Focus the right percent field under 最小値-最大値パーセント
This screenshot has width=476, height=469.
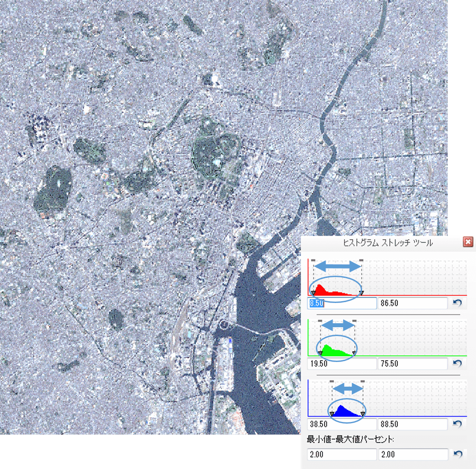tap(413, 454)
